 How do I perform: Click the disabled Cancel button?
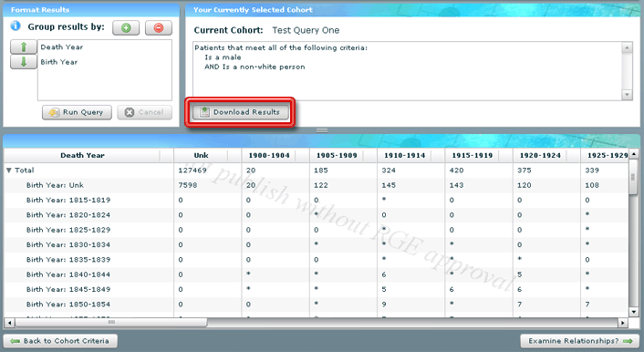point(144,112)
